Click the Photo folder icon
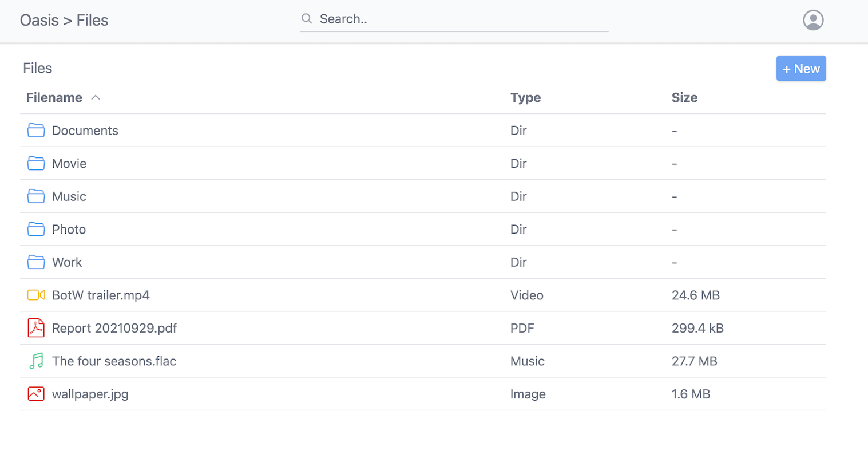 (35, 229)
